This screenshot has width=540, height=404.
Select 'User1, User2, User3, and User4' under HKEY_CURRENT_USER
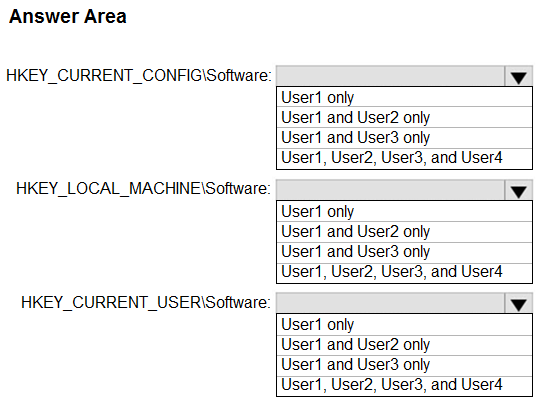point(404,386)
